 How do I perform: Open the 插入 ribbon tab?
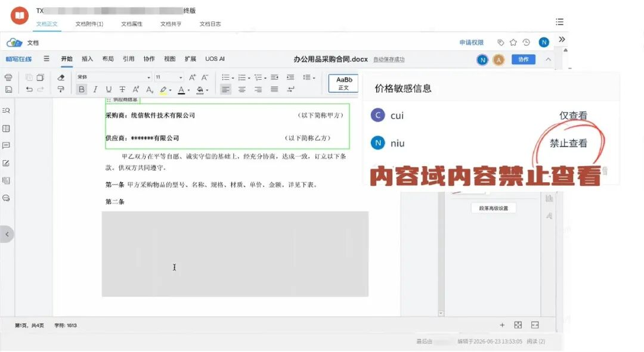[x=87, y=59]
